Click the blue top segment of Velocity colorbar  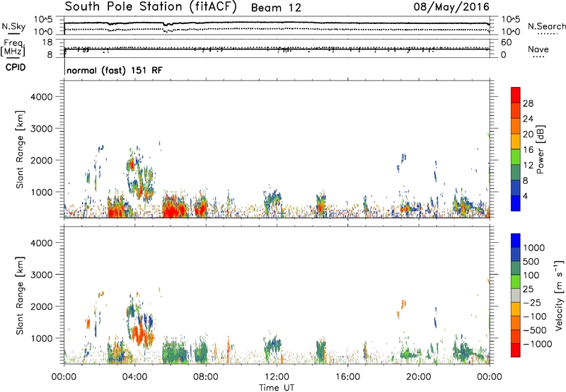(516, 241)
